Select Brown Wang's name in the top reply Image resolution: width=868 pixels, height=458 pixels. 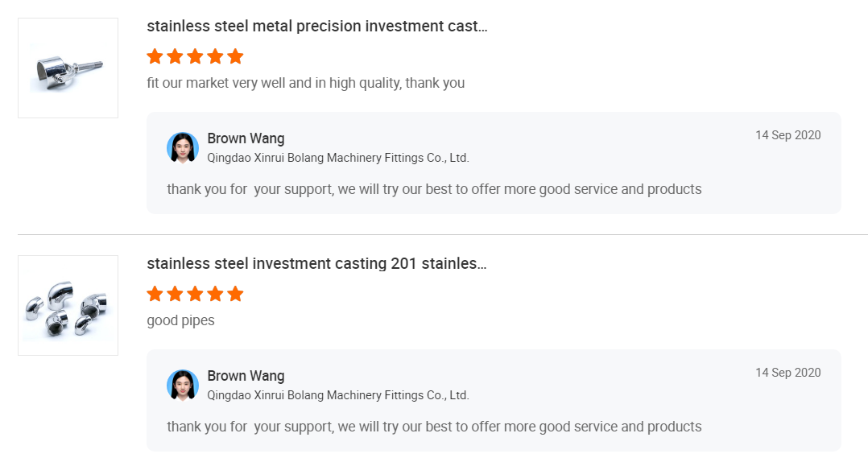click(x=246, y=138)
